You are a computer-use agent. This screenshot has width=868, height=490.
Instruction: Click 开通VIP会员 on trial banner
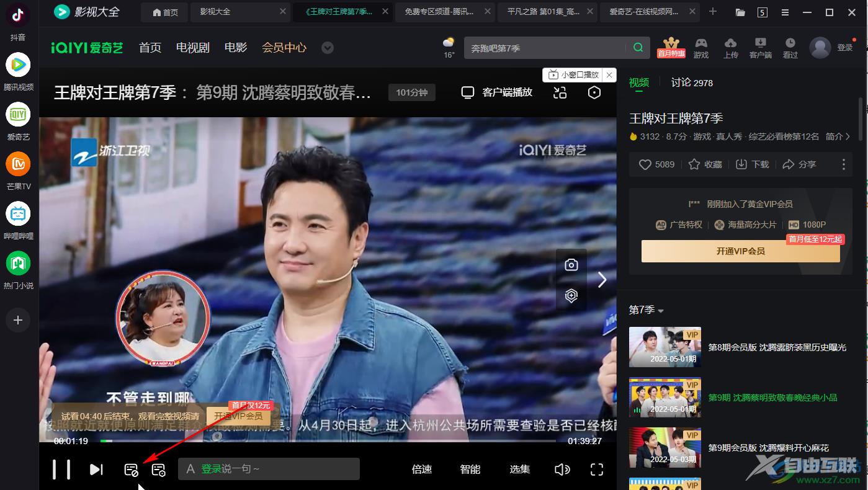tap(238, 416)
